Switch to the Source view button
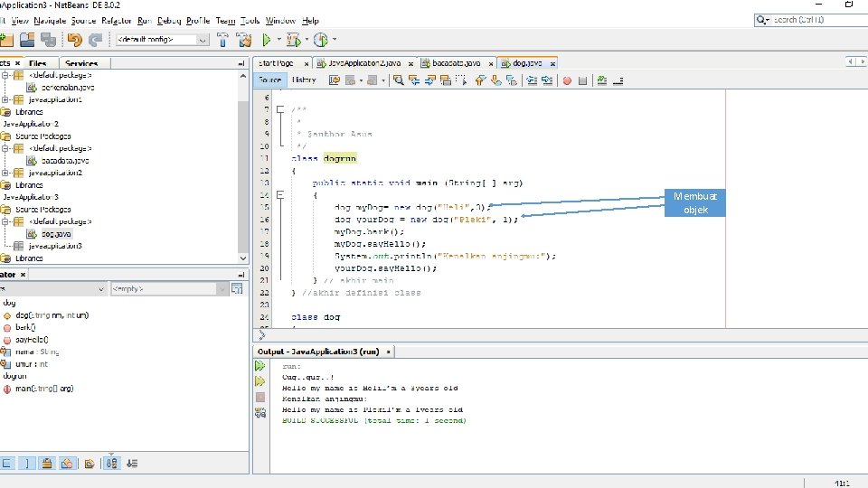 tap(270, 80)
